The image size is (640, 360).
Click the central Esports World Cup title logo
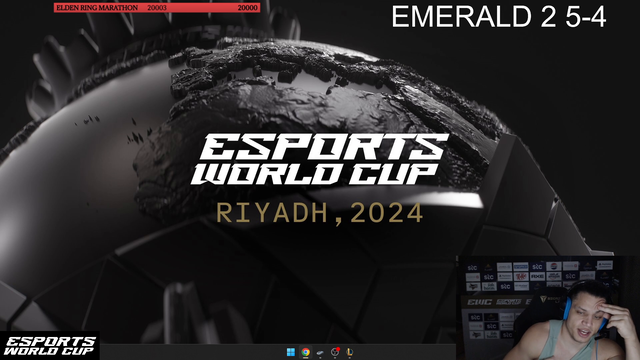click(x=320, y=160)
